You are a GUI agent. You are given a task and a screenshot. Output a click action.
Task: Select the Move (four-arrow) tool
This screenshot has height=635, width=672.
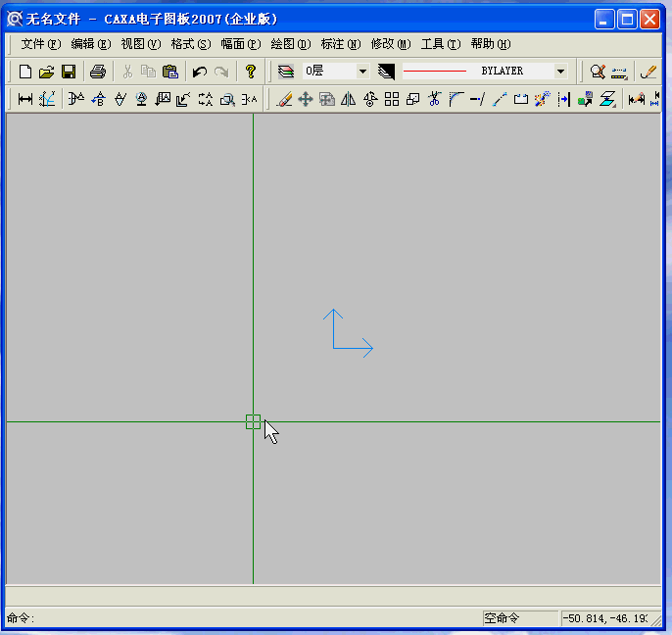coord(305,99)
